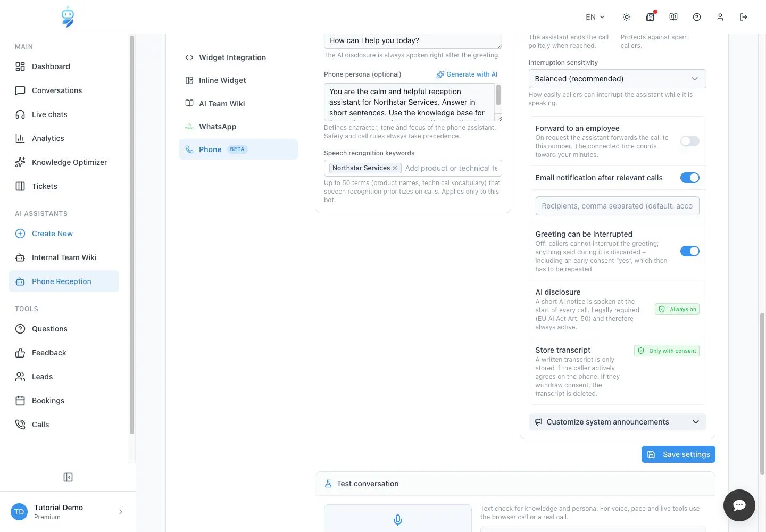Open Dashboard in the sidebar
Image resolution: width=766 pixels, height=532 pixels.
(64, 66)
